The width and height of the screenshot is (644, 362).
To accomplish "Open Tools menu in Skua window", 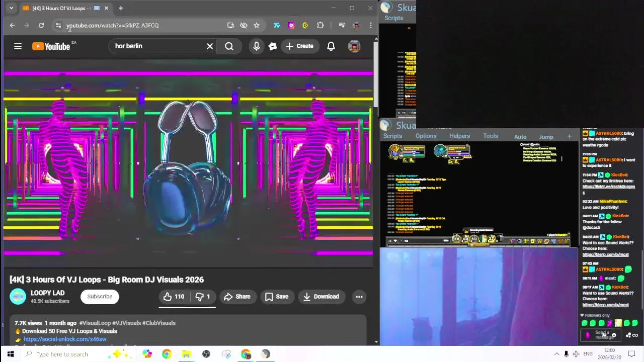I will click(491, 136).
